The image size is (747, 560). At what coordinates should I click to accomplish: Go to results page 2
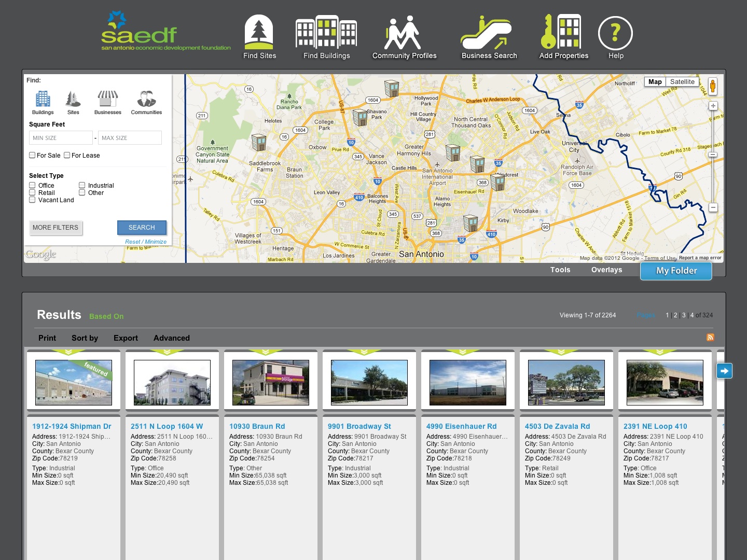point(675,315)
